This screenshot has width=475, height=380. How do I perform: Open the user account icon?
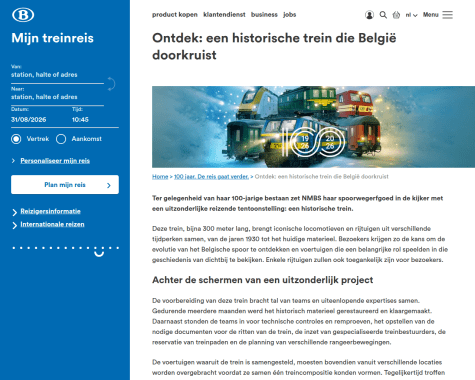click(x=369, y=15)
